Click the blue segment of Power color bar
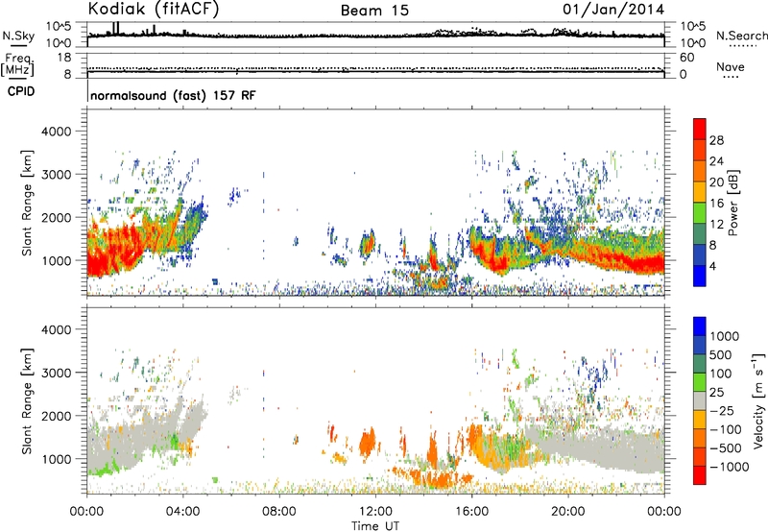This screenshot has height=532, width=768. (700, 276)
